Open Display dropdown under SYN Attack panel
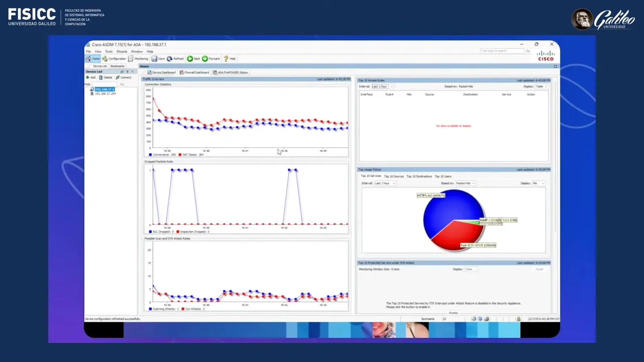Image resolution: width=644 pixels, height=362 pixels. point(471,269)
